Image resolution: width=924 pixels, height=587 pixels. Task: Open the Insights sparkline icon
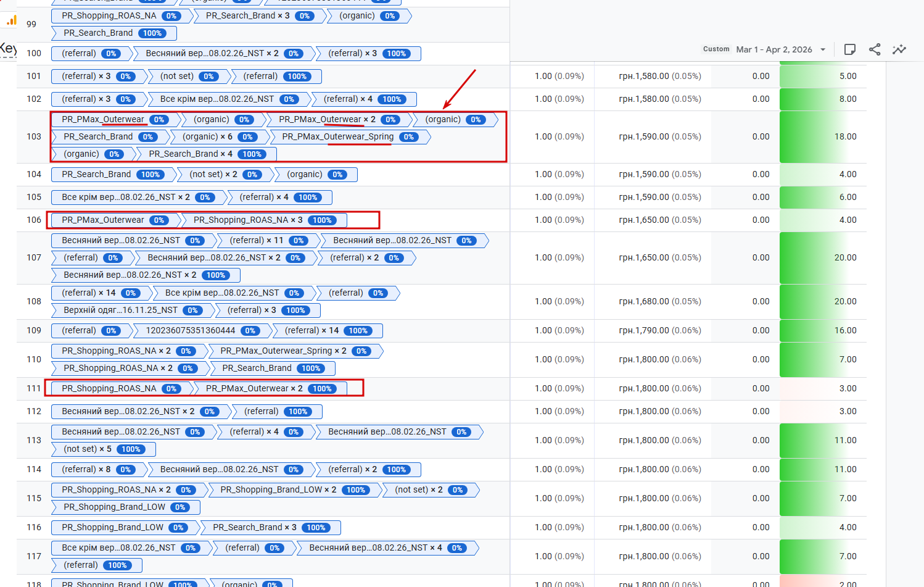(x=899, y=49)
